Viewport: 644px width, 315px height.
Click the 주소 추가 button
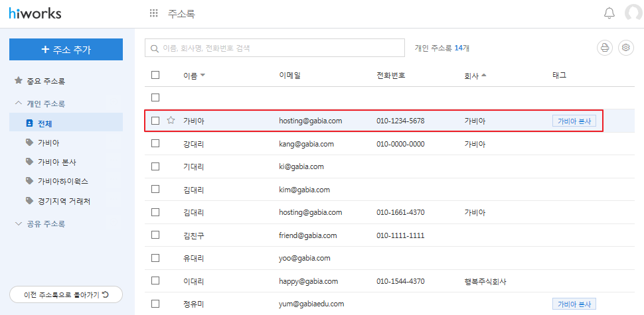coord(66,49)
